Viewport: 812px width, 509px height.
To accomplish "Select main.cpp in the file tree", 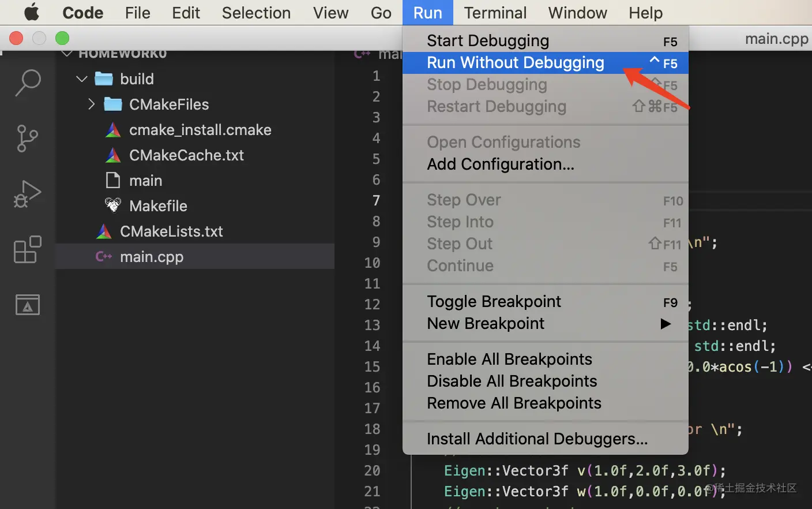I will 151,257.
